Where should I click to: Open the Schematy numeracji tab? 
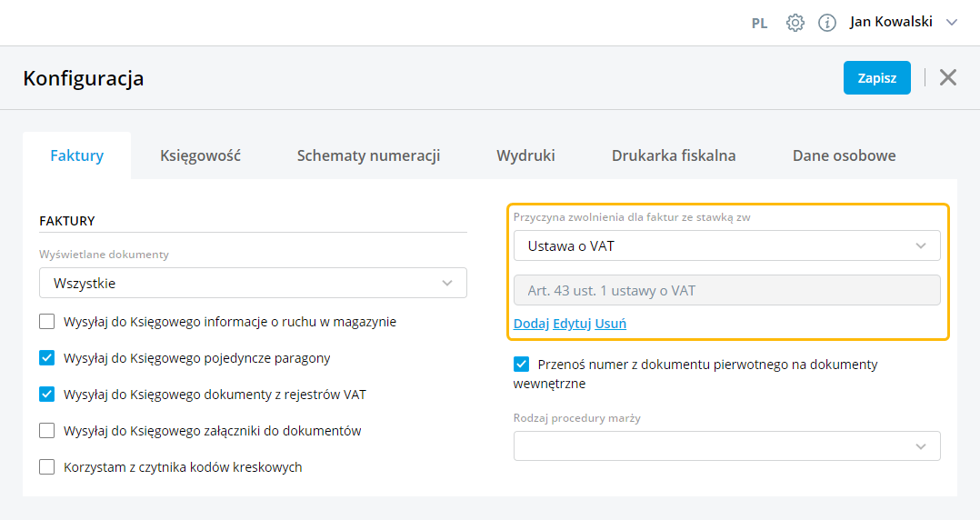point(368,155)
